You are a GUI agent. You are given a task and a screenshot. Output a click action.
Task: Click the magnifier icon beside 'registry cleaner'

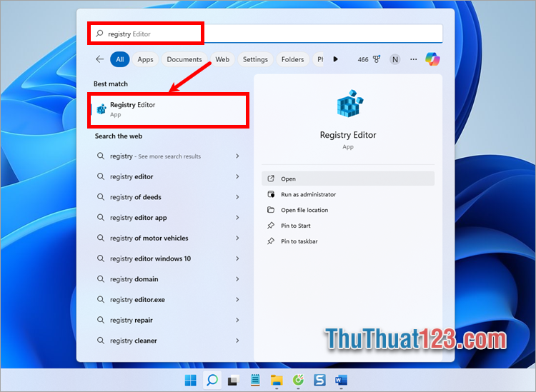101,341
